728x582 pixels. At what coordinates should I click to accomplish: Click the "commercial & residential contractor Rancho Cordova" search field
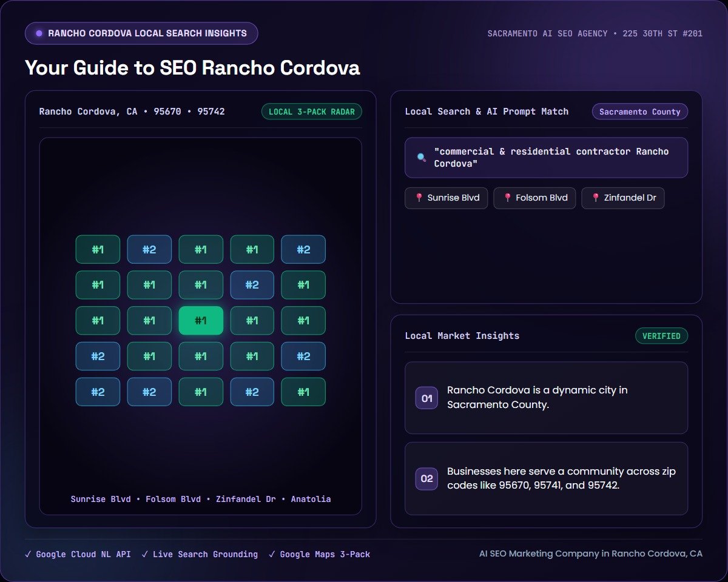tap(546, 158)
